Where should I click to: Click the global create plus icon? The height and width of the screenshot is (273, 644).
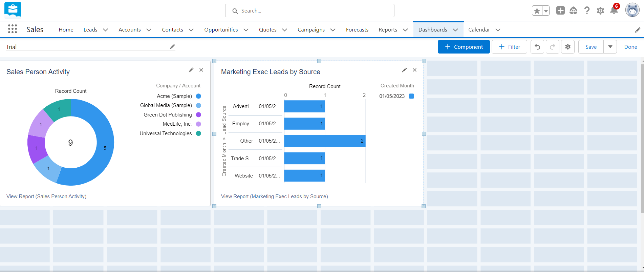point(560,11)
